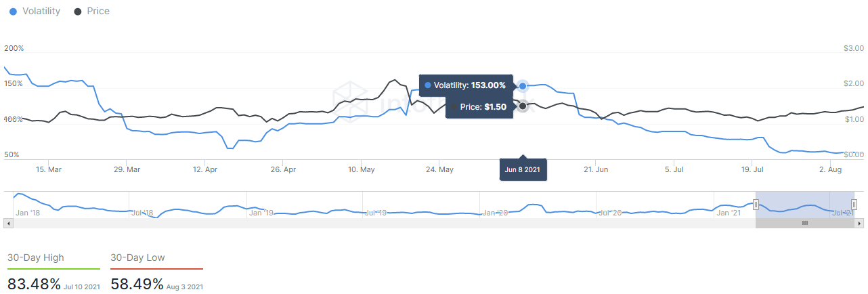Select the highlighted Price point marker
868x294 pixels.
point(523,106)
